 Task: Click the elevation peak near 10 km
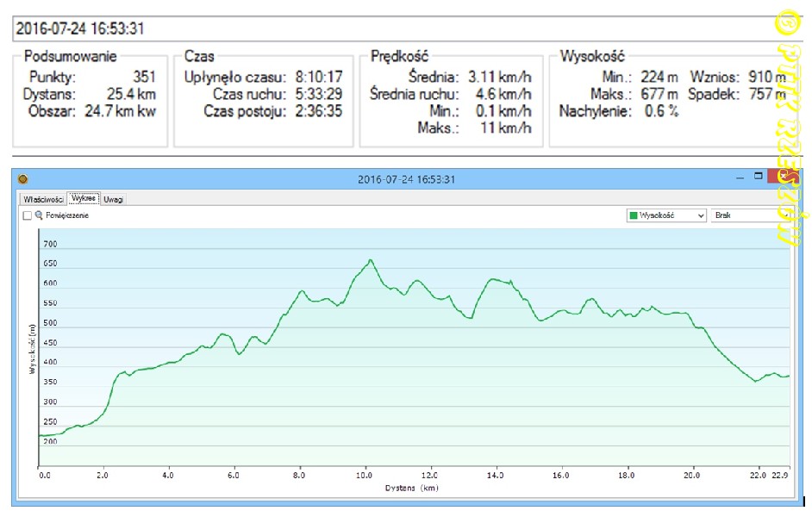(371, 260)
